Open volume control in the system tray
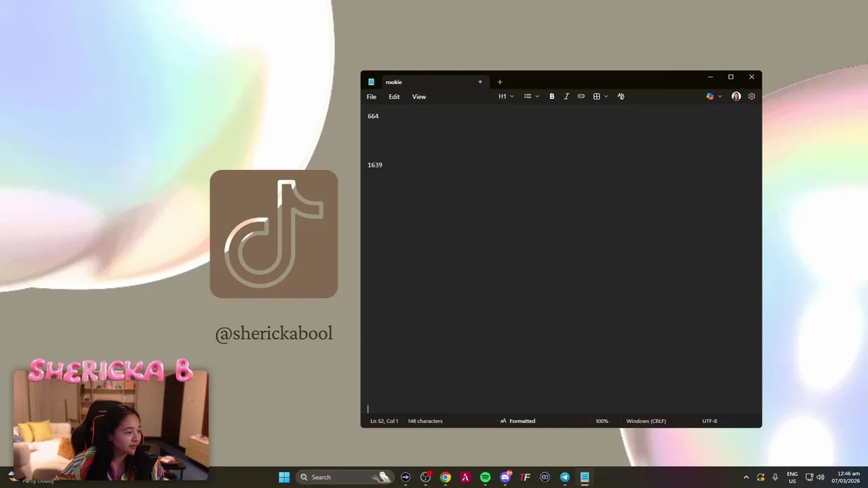868x488 pixels. pos(821,477)
